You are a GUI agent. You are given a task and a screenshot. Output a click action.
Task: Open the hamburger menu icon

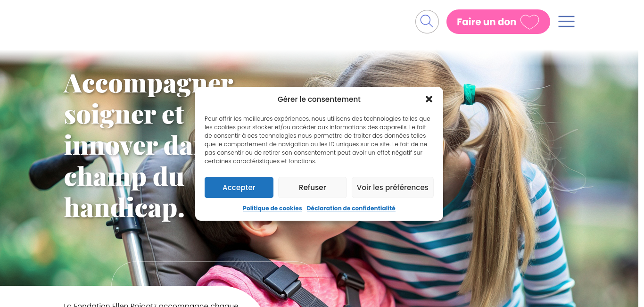566,22
